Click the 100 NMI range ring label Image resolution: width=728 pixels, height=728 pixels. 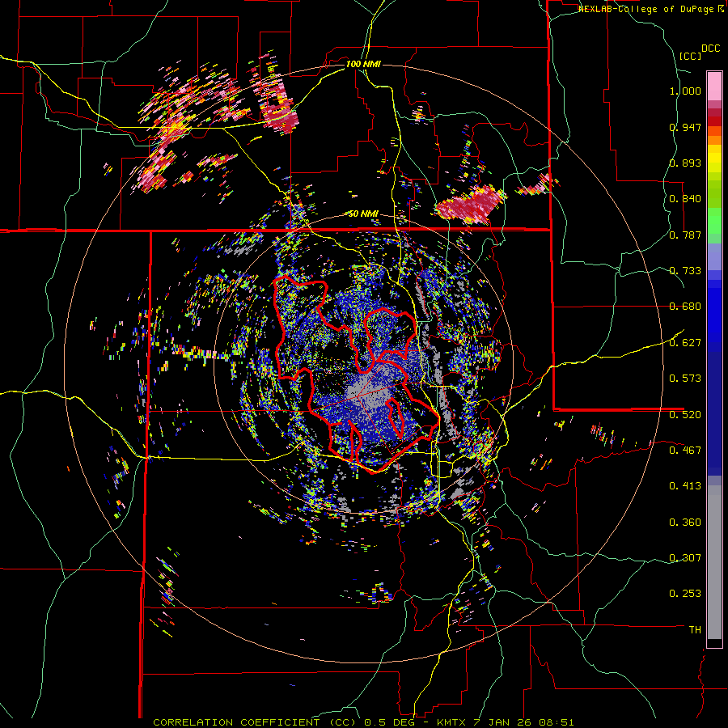point(363,64)
